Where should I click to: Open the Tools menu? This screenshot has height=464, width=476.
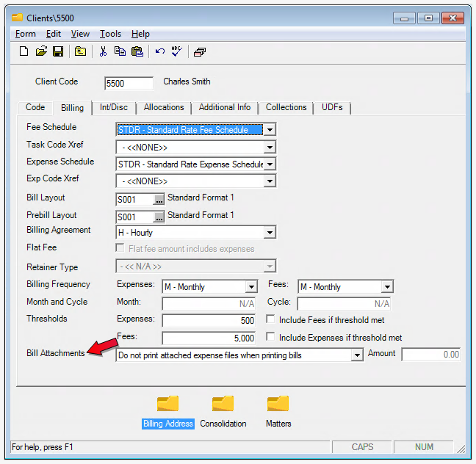(110, 34)
